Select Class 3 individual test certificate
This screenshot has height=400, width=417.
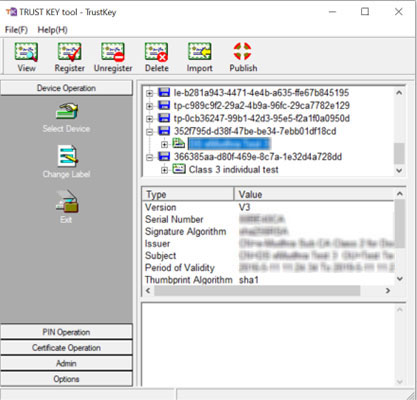point(233,169)
